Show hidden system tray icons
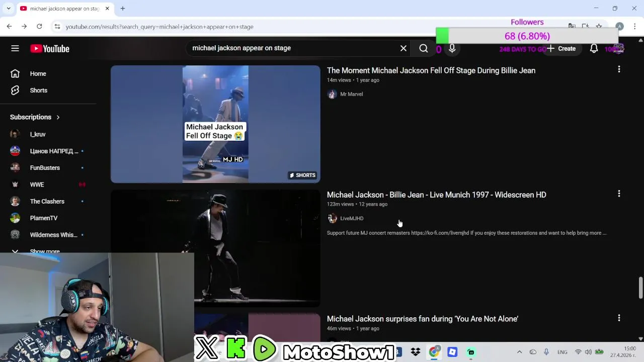Screen dimensions: 644x362 point(519,352)
